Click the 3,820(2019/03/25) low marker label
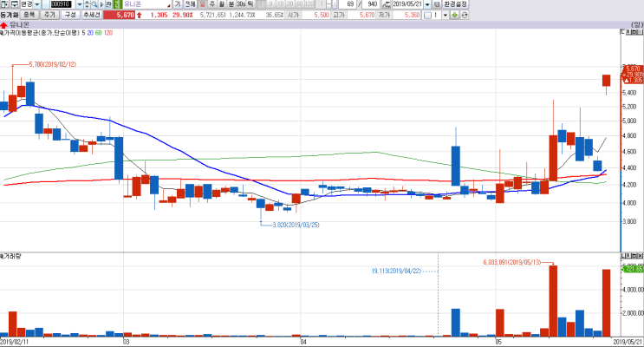Viewport: 644px width, 347px height. [296, 225]
